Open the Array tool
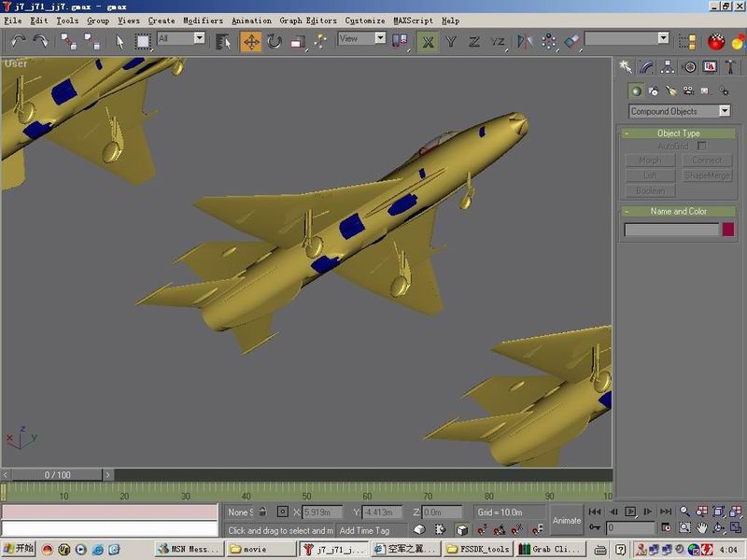Image resolution: width=747 pixels, height=560 pixels. [548, 41]
